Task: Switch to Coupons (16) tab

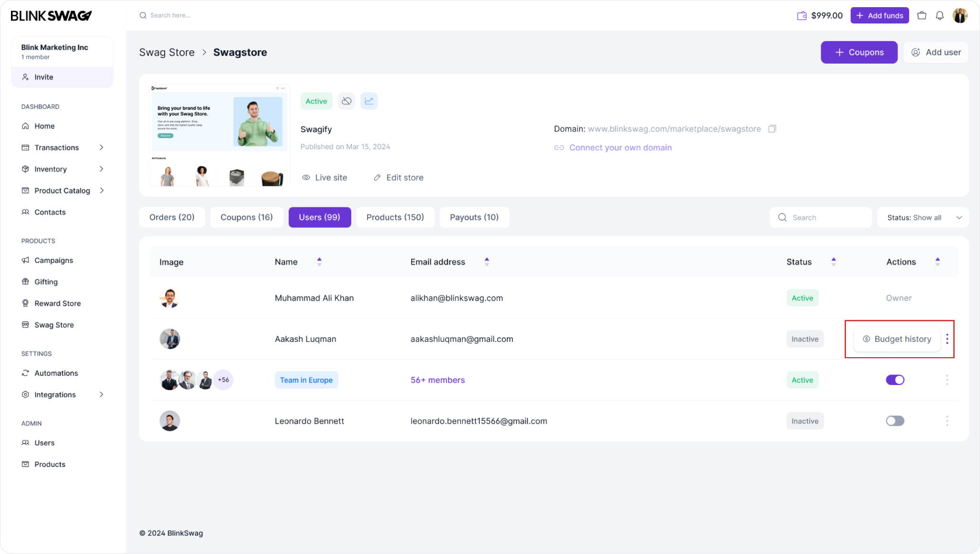Action: [246, 217]
